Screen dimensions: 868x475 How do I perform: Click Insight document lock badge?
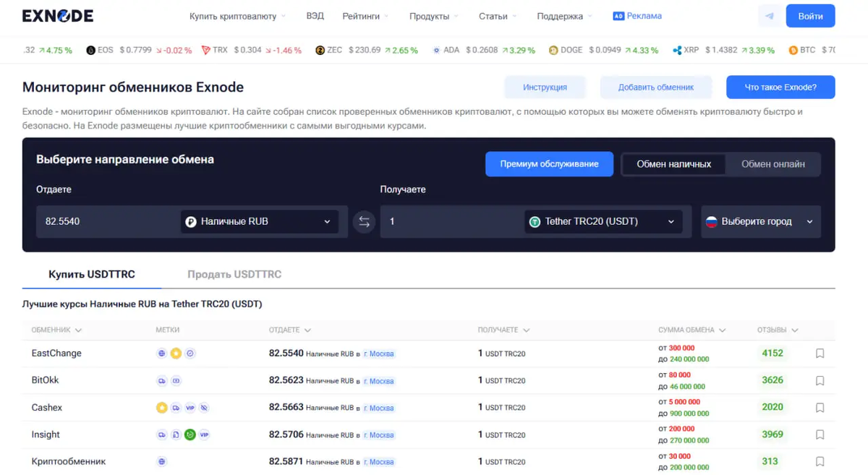[x=176, y=435]
